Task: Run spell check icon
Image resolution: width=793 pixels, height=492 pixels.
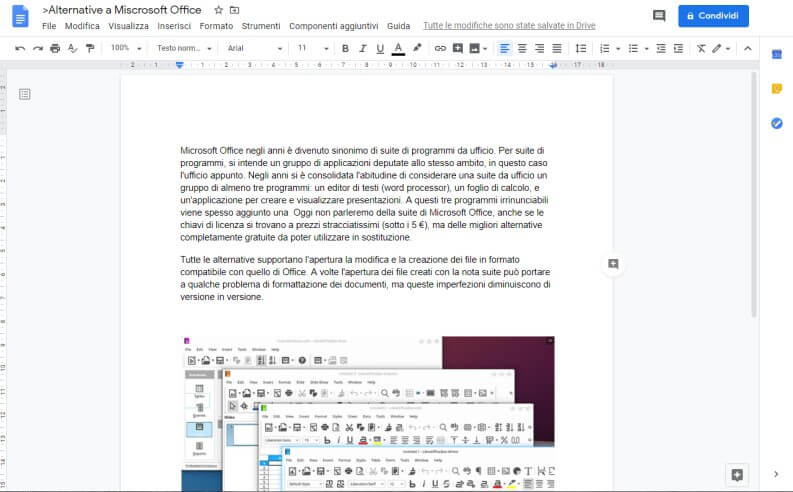Action: (72, 49)
